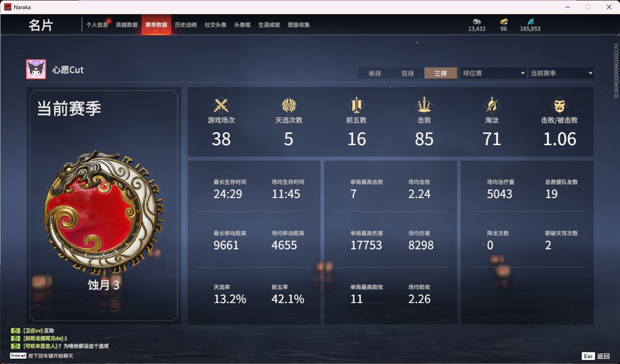Switch to the 英雄数据 tab

click(126, 25)
